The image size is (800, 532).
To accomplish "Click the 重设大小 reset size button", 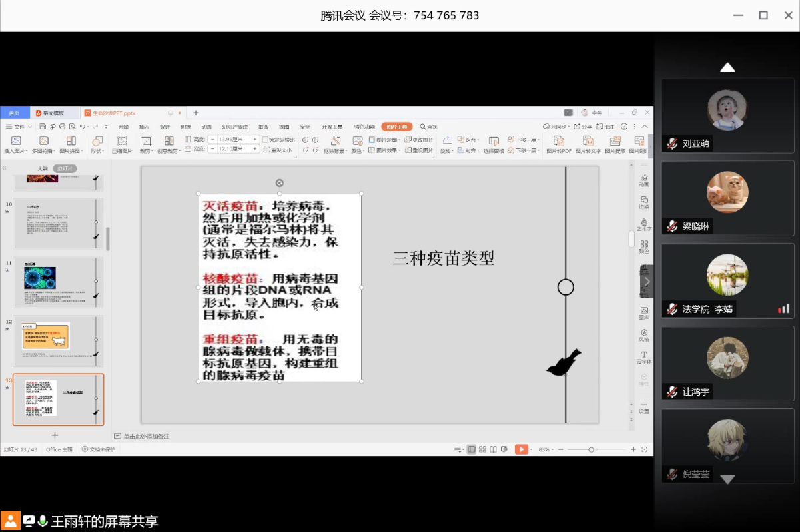I will coord(277,150).
